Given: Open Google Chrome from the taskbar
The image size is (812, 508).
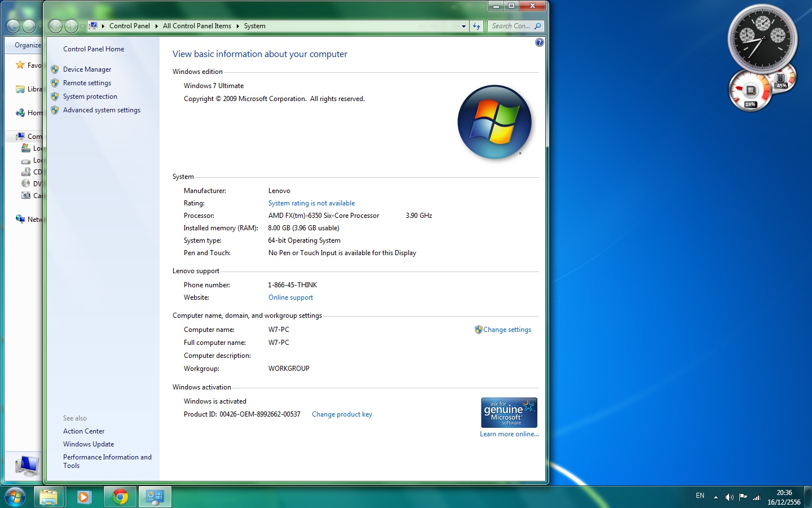Looking at the screenshot, I should [120, 497].
